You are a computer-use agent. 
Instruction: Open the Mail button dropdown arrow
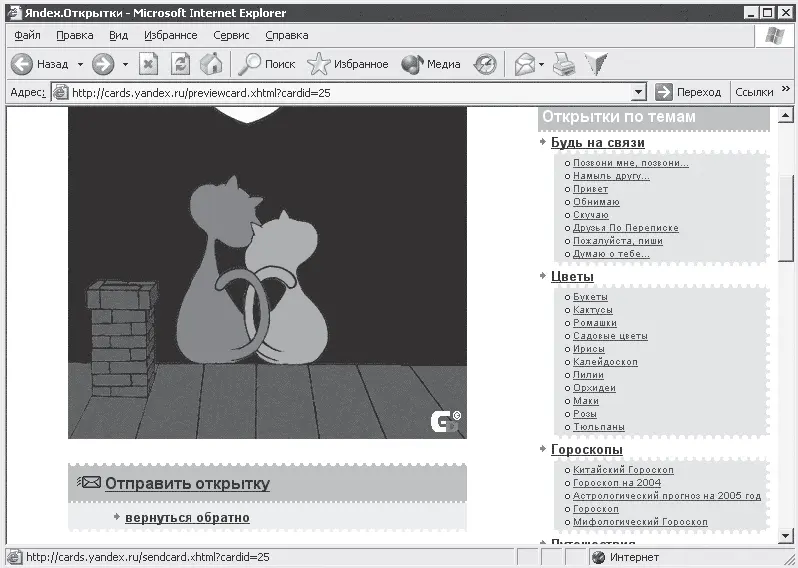tap(542, 65)
